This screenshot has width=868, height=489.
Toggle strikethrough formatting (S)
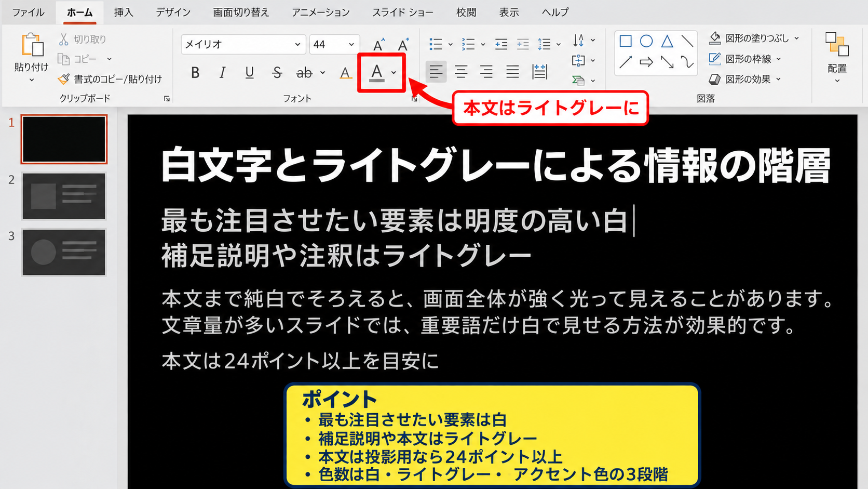pyautogui.click(x=277, y=73)
